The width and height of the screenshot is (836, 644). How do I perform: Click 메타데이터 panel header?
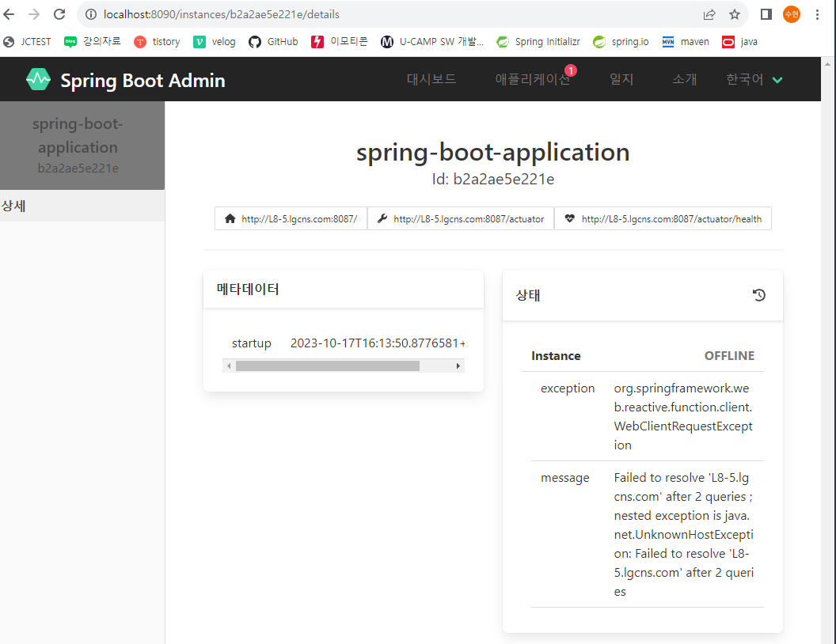point(344,289)
